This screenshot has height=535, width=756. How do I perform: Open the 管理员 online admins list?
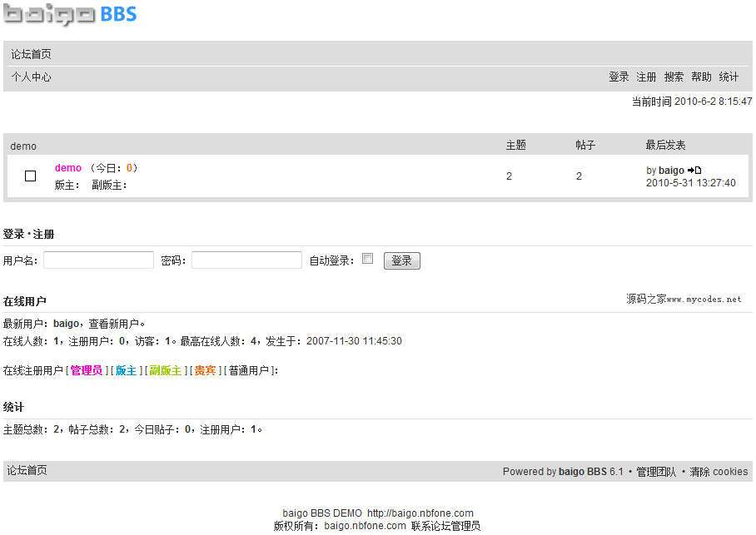[x=87, y=369]
